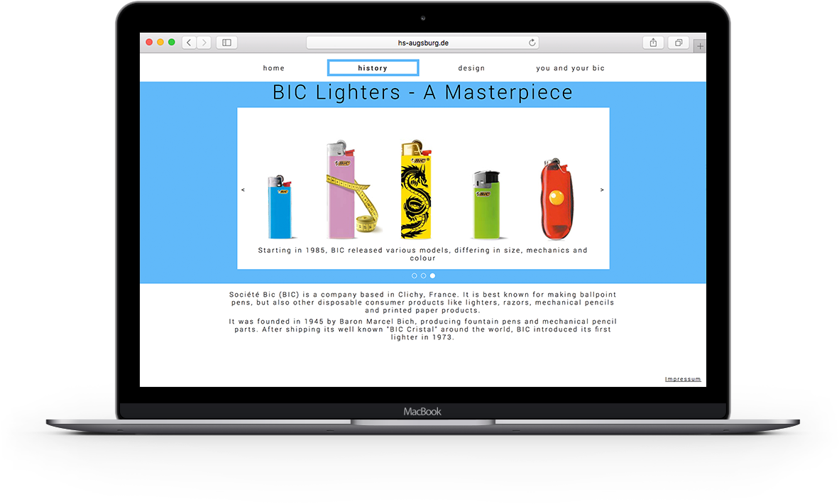
Task: Open the Share menu in Safari
Action: coord(652,43)
